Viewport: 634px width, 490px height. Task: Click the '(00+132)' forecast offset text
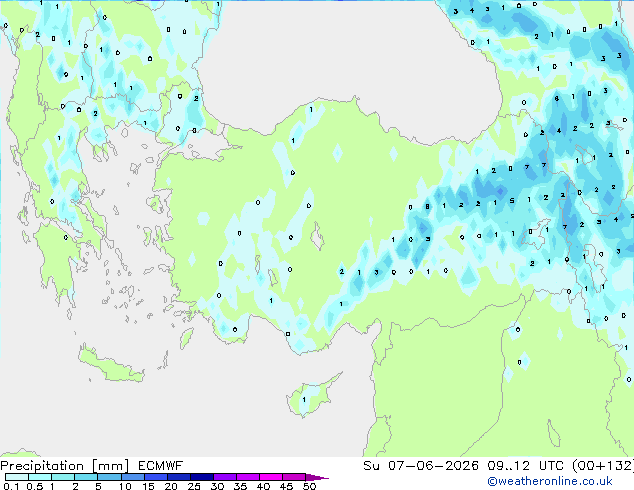pos(603,466)
